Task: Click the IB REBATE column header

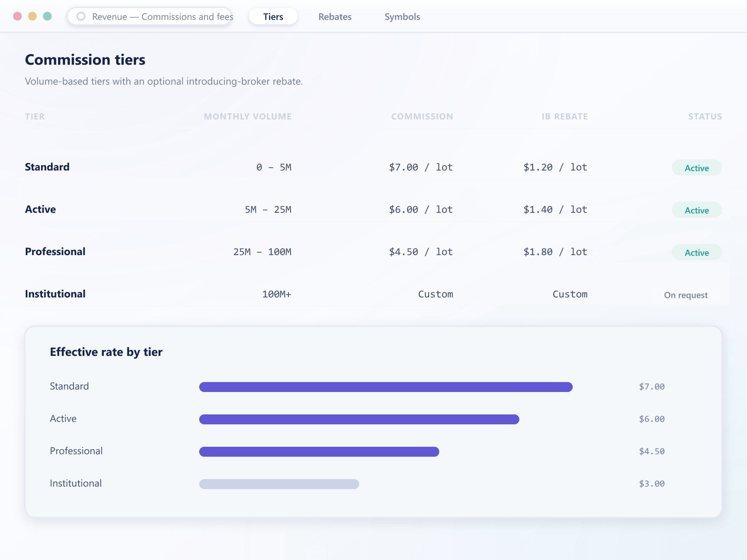Action: [x=564, y=117]
